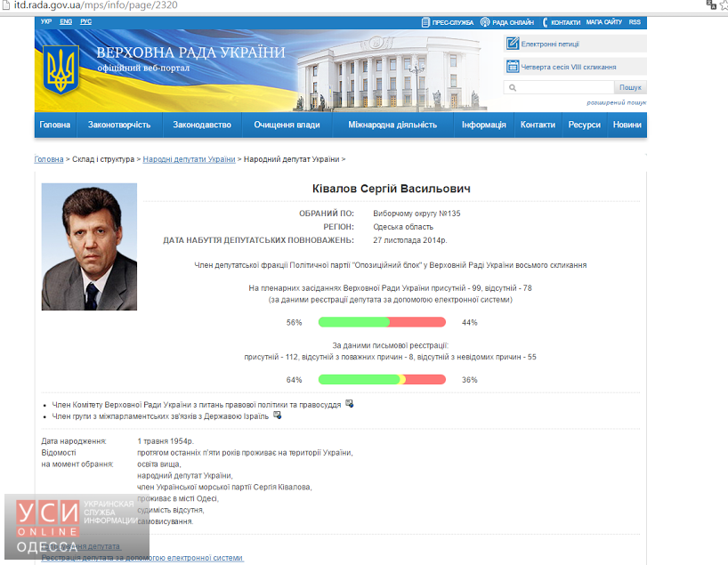728x565 pixels.
Task: Open the Інформація menu tab
Action: coord(484,125)
